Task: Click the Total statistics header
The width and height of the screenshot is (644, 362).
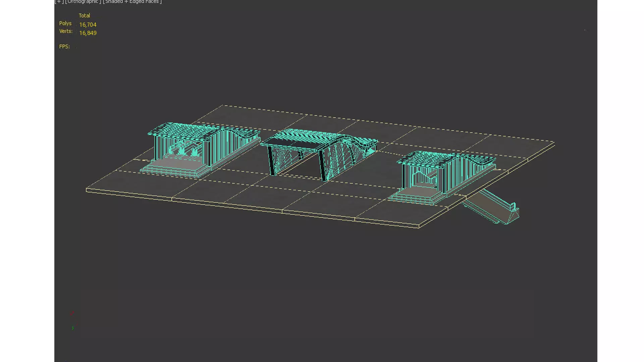Action: [84, 15]
